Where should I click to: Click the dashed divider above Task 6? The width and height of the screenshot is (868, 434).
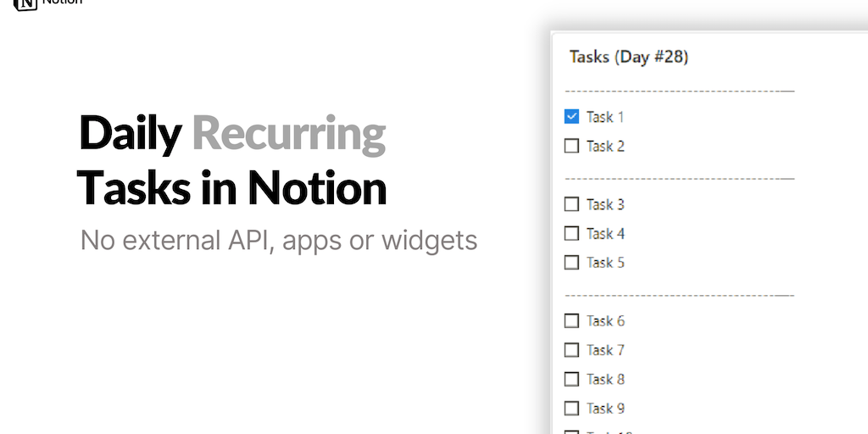tap(679, 296)
